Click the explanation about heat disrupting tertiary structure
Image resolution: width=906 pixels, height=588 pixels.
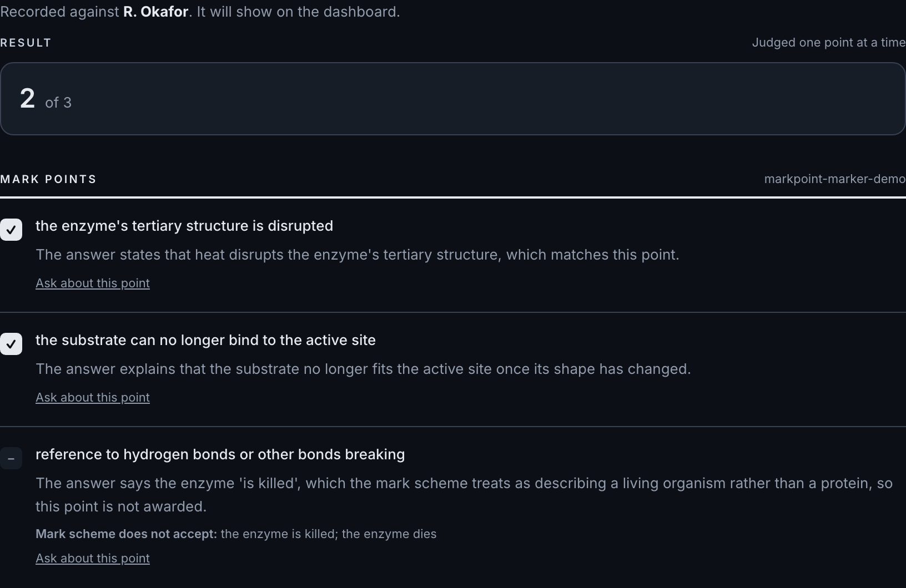358,255
